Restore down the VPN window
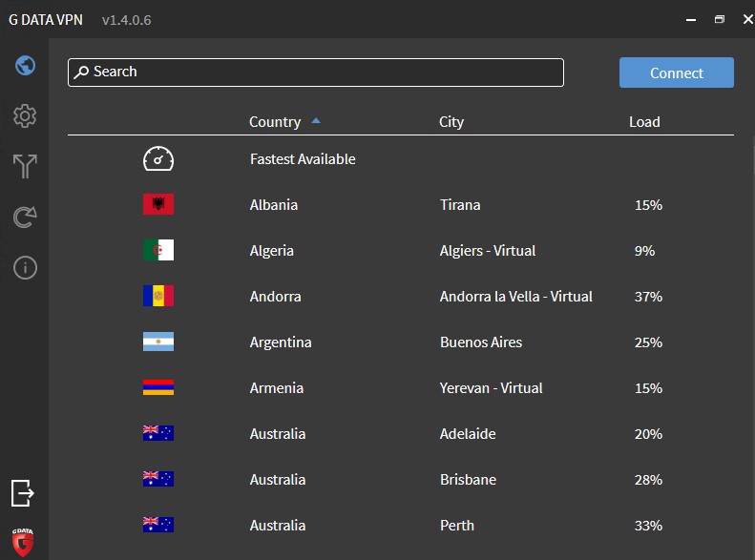This screenshot has width=755, height=560. (720, 19)
